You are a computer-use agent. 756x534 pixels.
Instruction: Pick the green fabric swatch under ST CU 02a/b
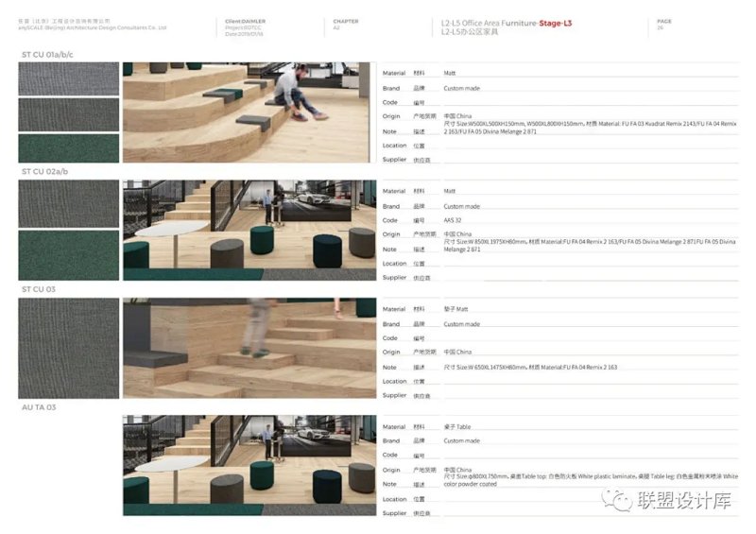(x=68, y=255)
